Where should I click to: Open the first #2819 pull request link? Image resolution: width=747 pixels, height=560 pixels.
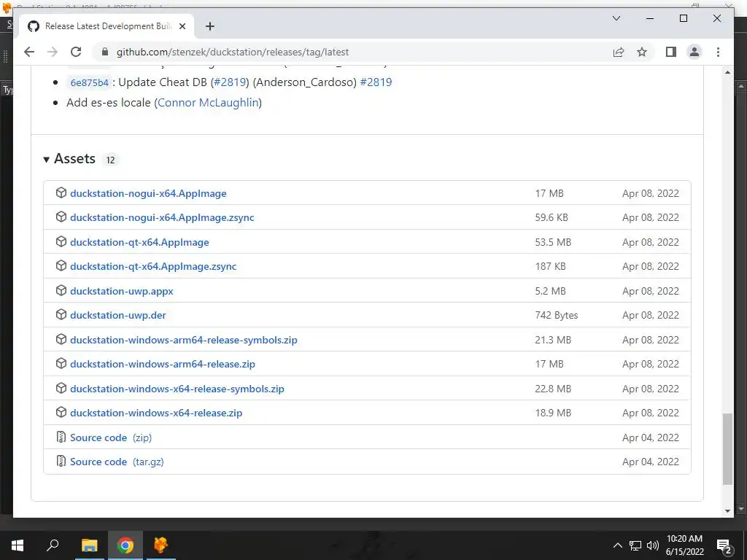coord(230,82)
